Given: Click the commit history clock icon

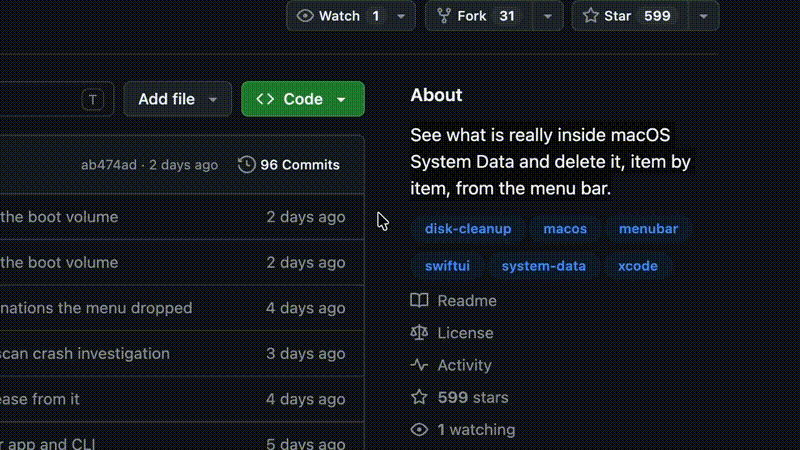Looking at the screenshot, I should tap(246, 164).
